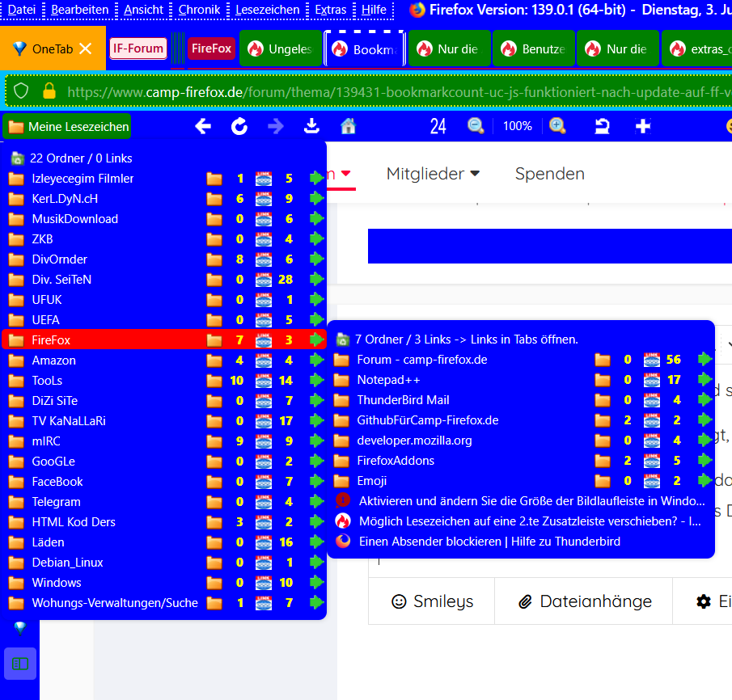Open downloads with the download icon
Viewport: 732px width, 700px height.
pos(311,126)
